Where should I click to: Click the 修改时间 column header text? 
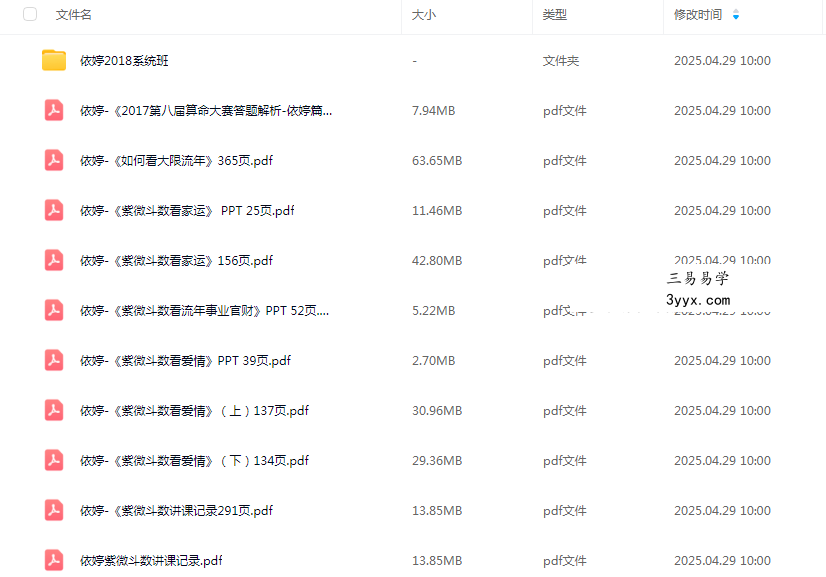(698, 15)
